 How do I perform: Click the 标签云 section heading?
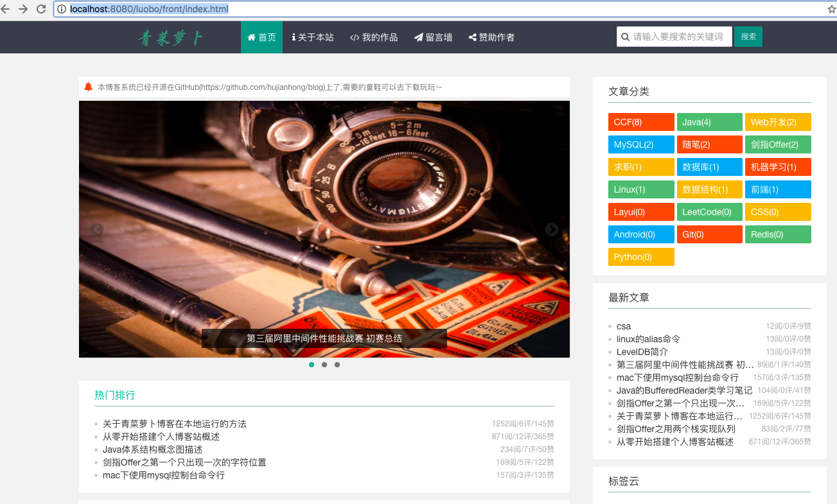(x=624, y=482)
